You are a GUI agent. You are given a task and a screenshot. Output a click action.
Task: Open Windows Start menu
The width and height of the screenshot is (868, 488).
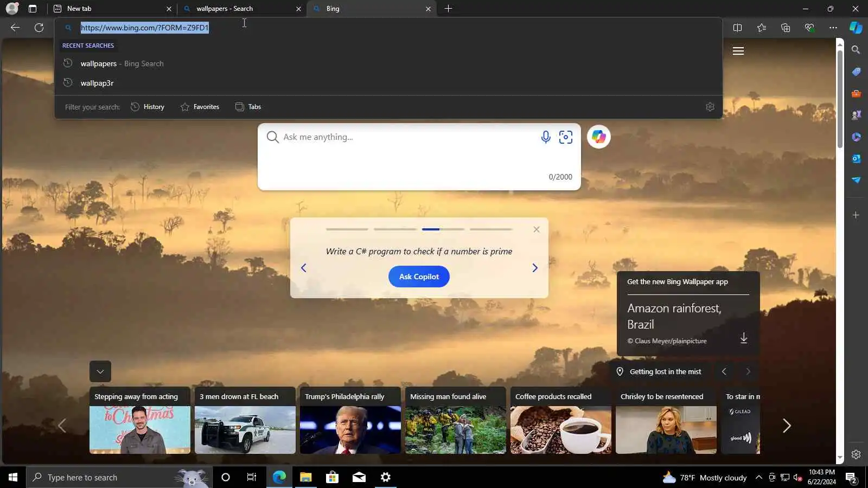click(13, 477)
